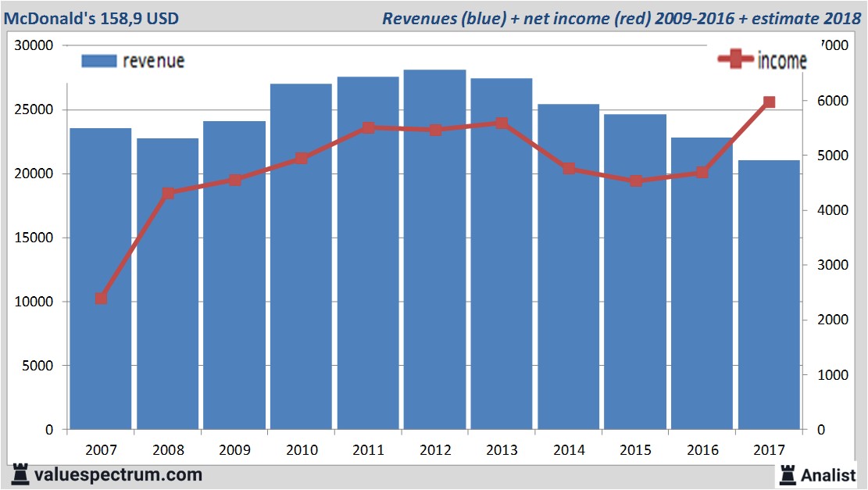Click the red income legend marker
Viewport: 868px width, 490px height.
pyautogui.click(x=735, y=59)
